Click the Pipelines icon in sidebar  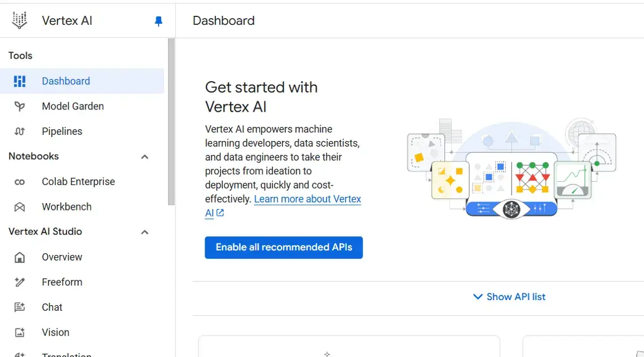point(20,131)
